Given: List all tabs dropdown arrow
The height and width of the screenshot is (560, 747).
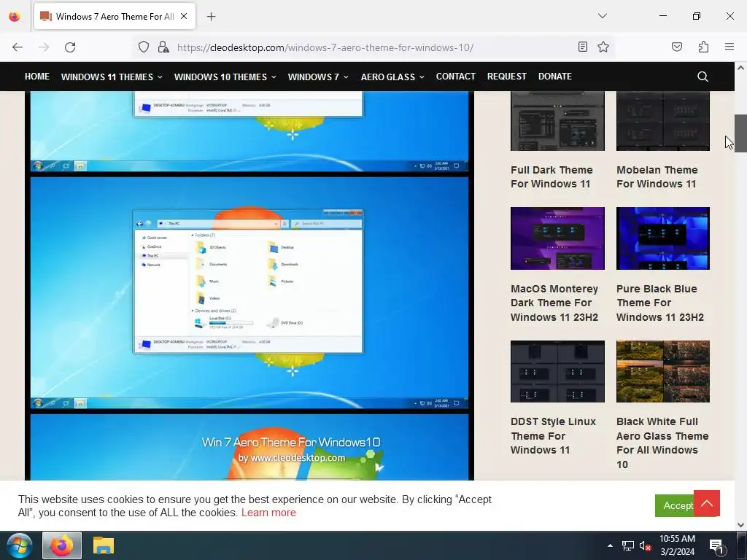Looking at the screenshot, I should tap(603, 16).
